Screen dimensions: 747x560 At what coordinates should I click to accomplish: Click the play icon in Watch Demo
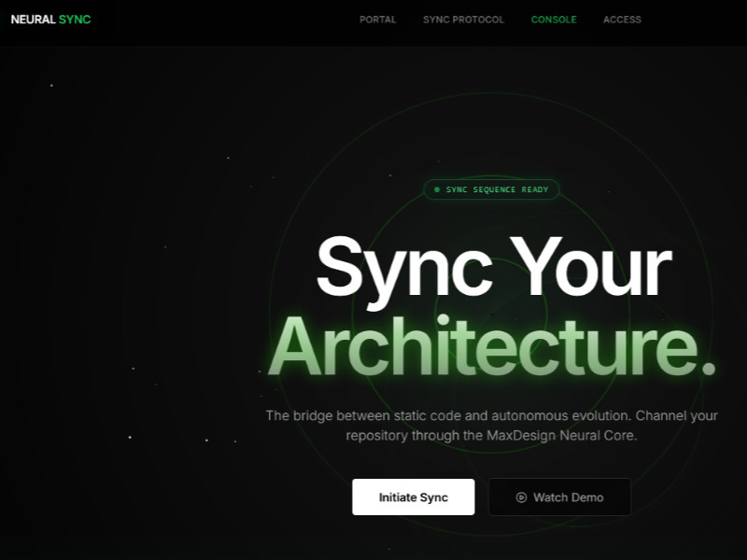click(521, 497)
